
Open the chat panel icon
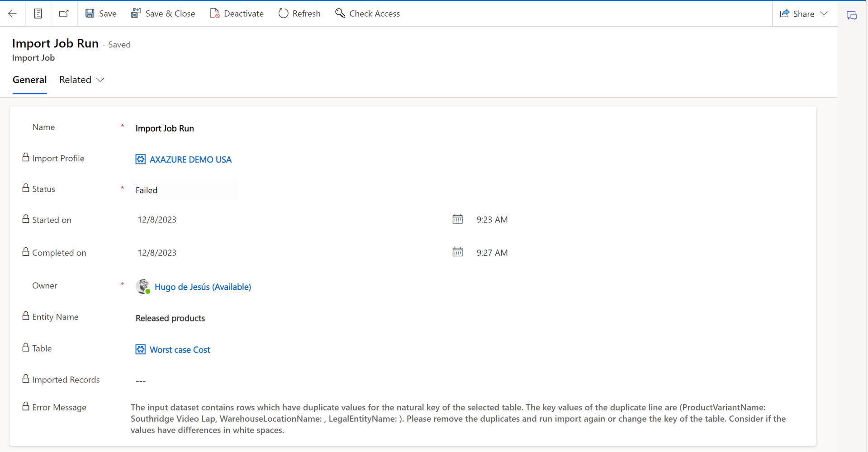[x=851, y=16]
